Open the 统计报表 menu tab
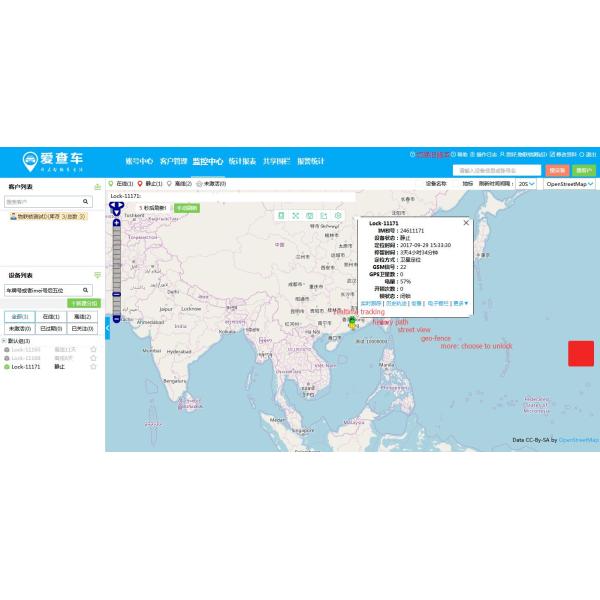The image size is (600, 600). point(242,161)
